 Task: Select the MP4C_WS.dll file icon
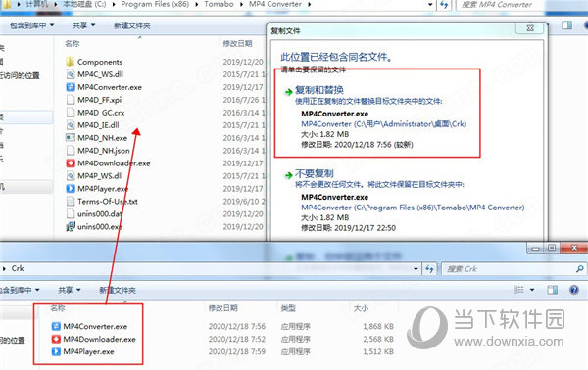[71, 74]
